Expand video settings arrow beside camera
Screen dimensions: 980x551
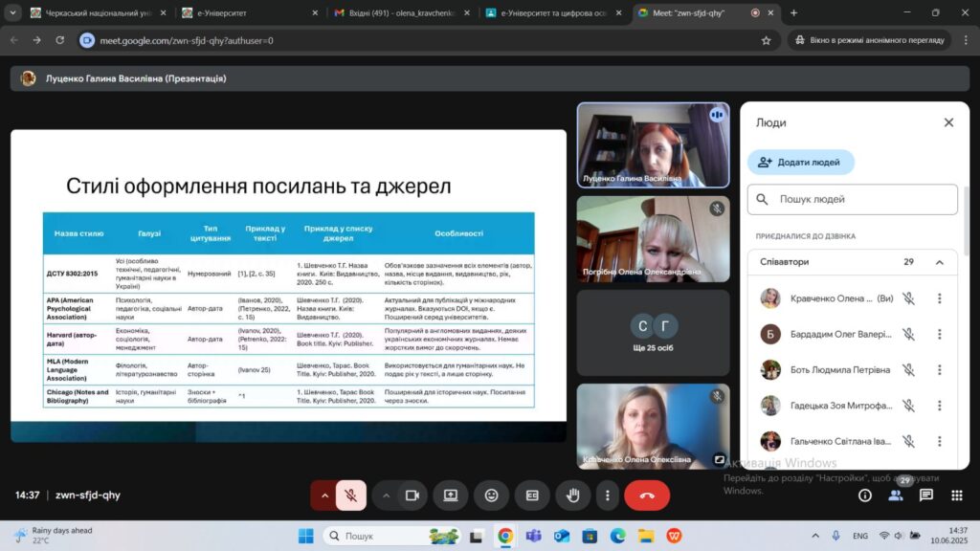(387, 496)
